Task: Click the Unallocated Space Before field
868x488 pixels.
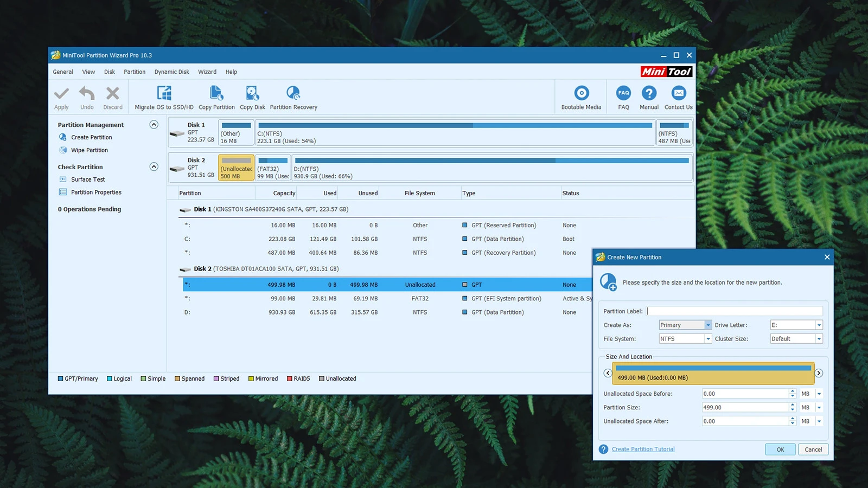Action: (745, 394)
